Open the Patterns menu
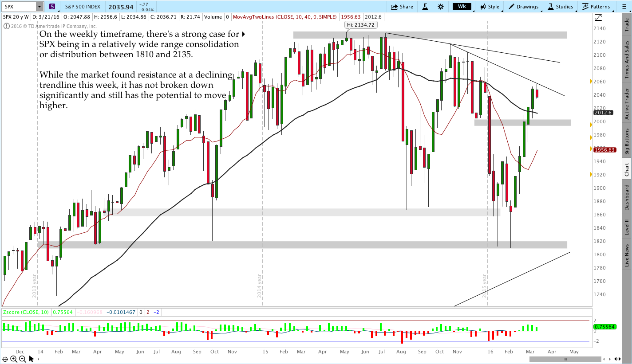This screenshot has height=364, width=632. (x=596, y=7)
